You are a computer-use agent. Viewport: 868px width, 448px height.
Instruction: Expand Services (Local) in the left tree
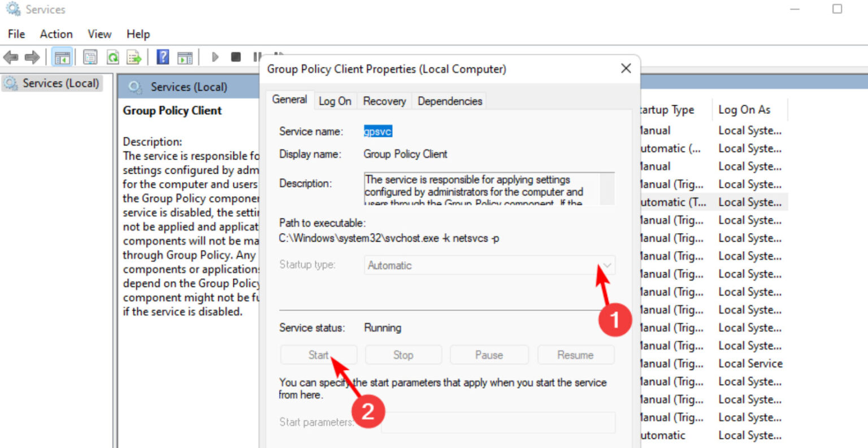pos(53,83)
